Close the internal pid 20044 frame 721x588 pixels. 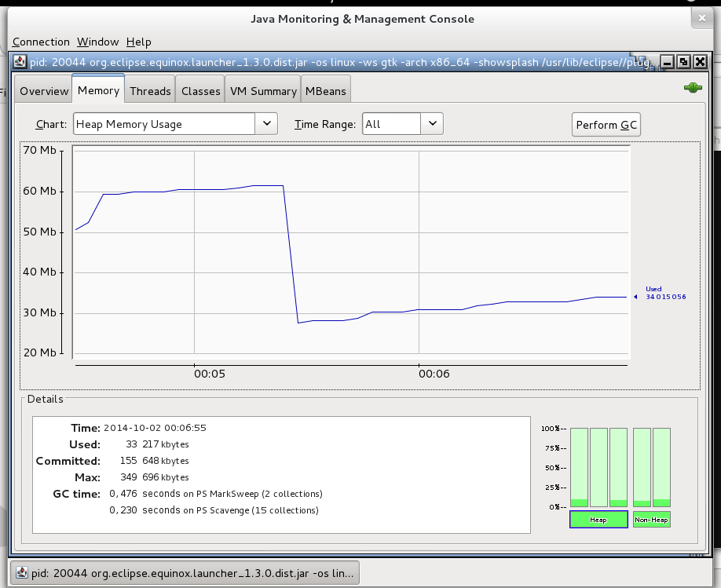click(x=700, y=62)
